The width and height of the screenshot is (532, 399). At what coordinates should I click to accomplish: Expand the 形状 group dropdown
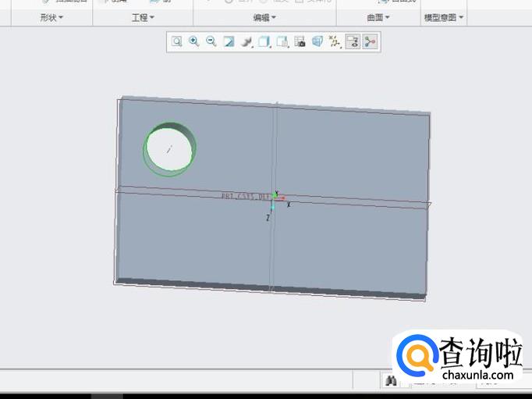click(52, 17)
